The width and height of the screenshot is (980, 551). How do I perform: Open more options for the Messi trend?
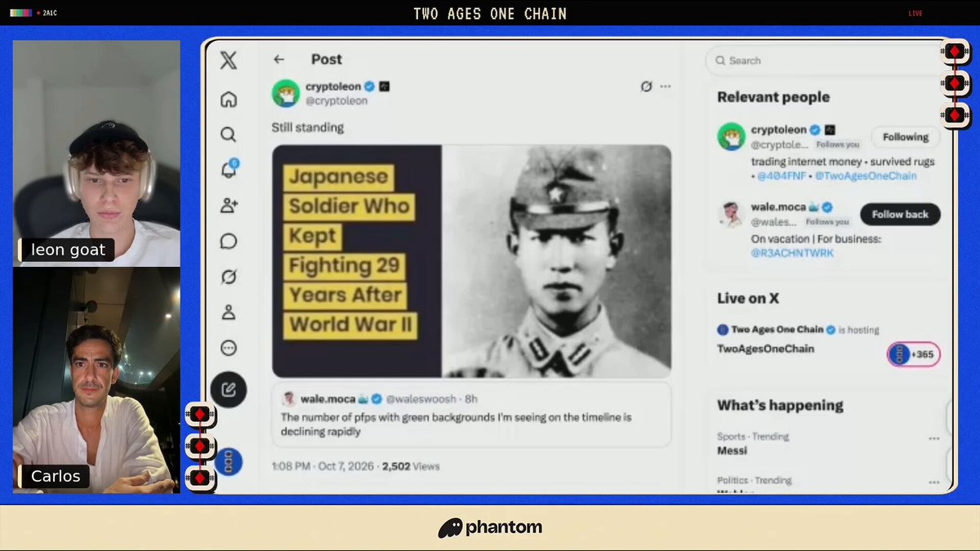point(933,438)
